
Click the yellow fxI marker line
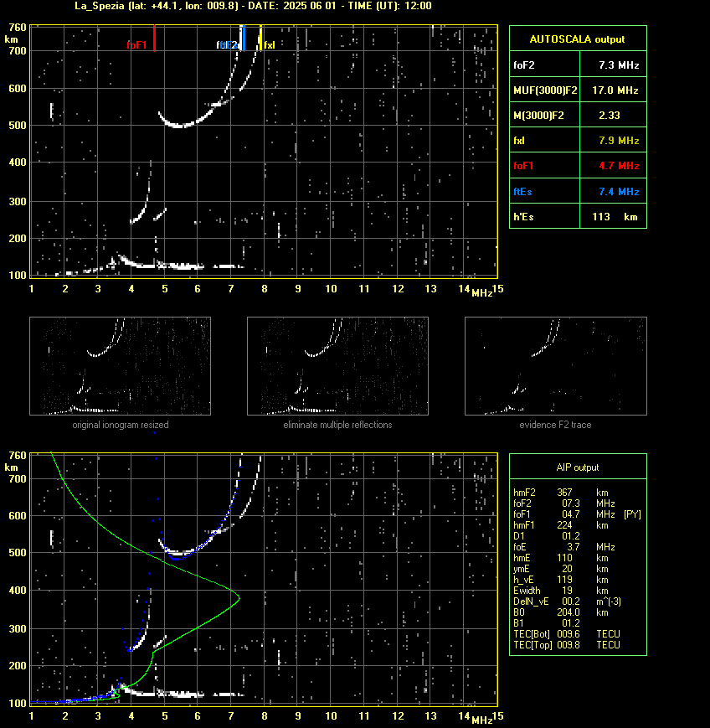click(260, 38)
